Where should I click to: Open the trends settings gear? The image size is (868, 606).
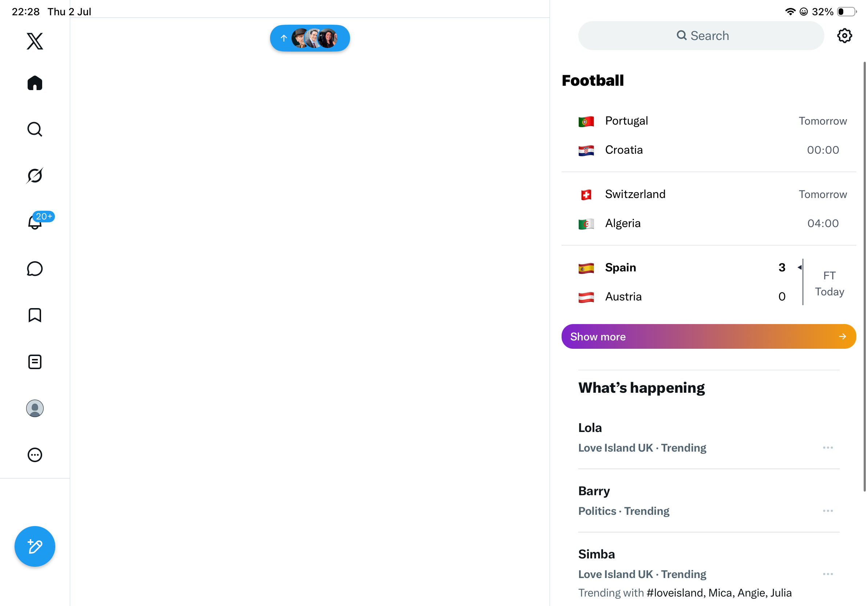tap(844, 36)
